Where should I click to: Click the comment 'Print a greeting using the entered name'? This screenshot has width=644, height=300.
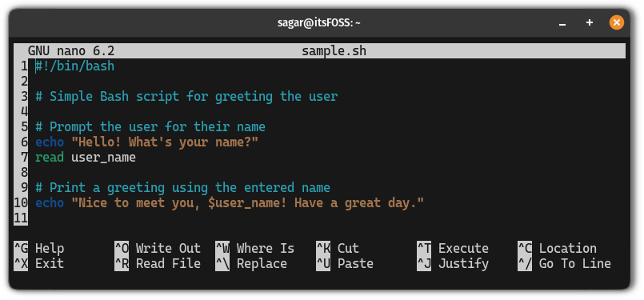(190, 188)
